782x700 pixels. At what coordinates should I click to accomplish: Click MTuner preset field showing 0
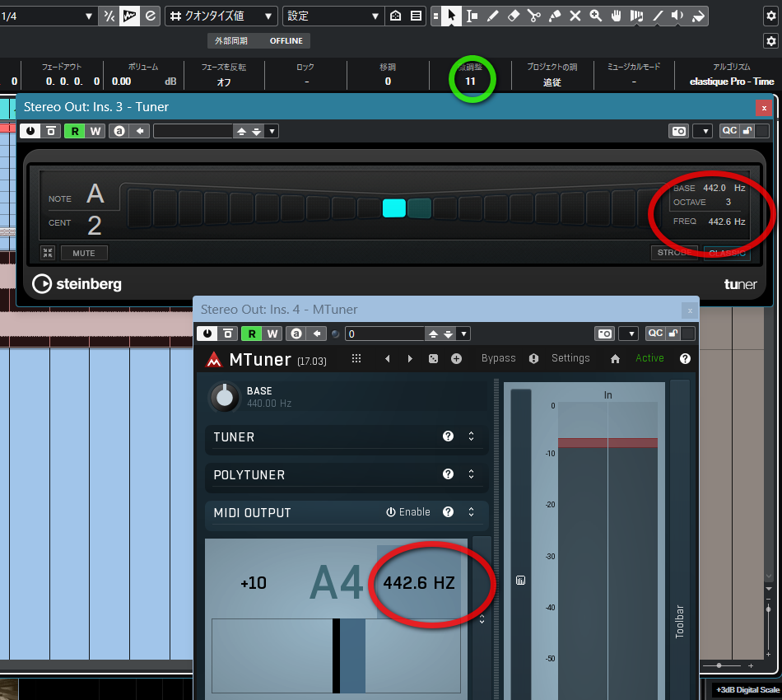tap(385, 334)
